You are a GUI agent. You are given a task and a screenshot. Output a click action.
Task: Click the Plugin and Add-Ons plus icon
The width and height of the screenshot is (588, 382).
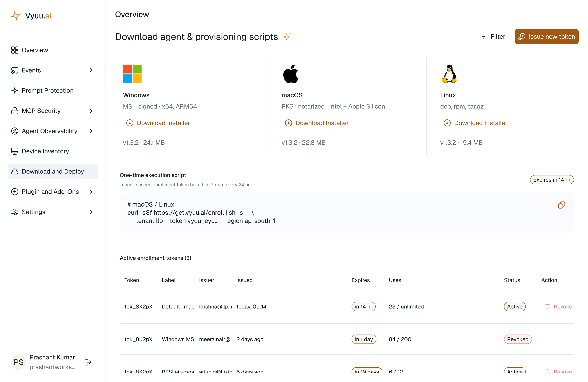tap(15, 192)
